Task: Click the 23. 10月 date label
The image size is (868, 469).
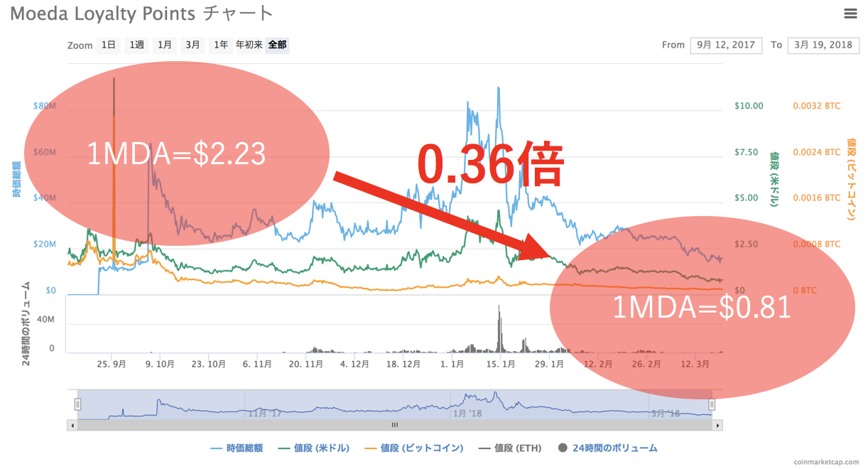Action: (208, 364)
